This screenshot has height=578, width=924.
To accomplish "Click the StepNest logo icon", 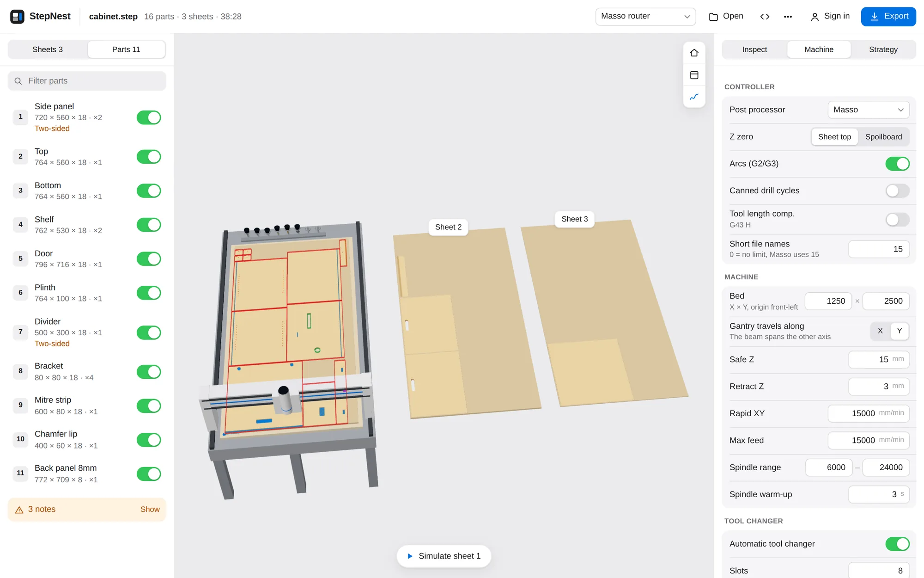I will coord(17,17).
